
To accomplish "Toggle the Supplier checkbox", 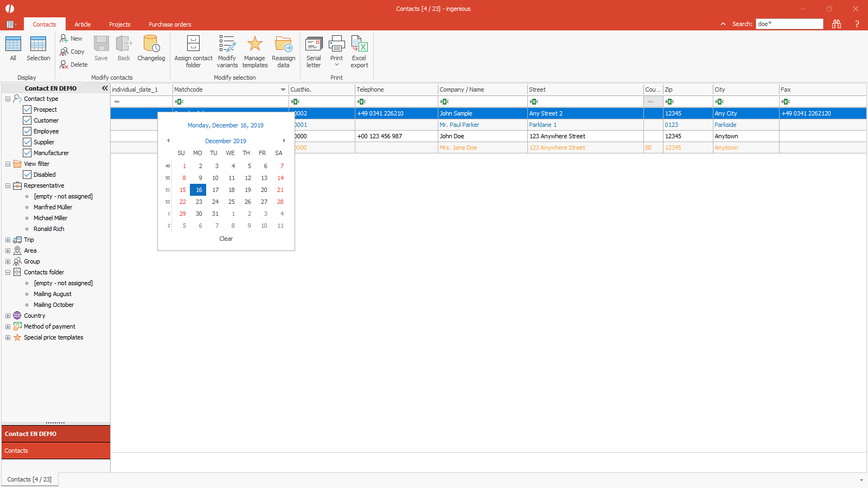I will point(27,142).
